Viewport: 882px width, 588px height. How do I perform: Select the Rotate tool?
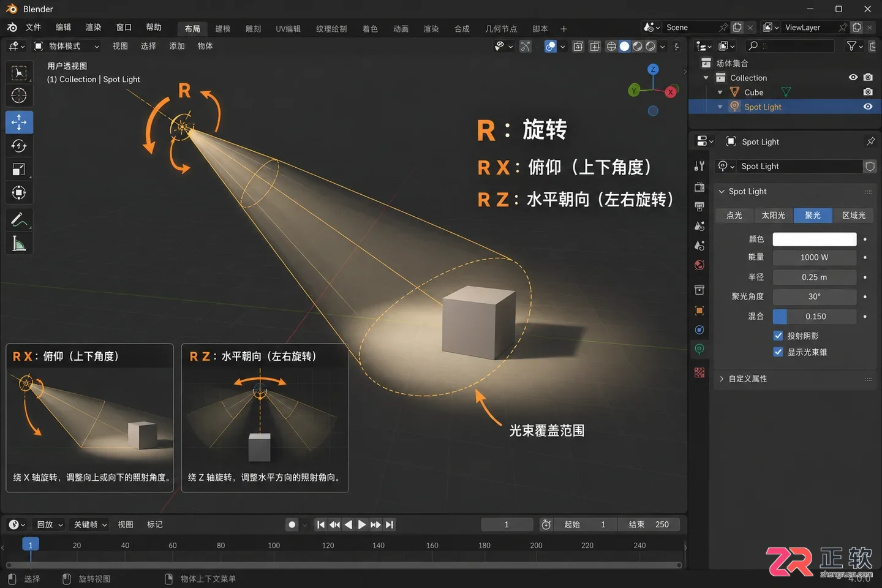tap(19, 146)
